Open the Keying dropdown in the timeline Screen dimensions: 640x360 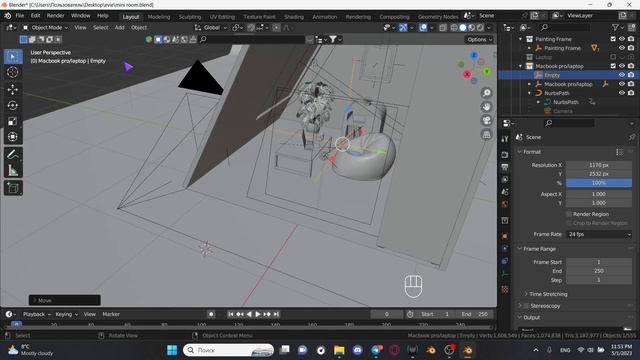click(66, 314)
